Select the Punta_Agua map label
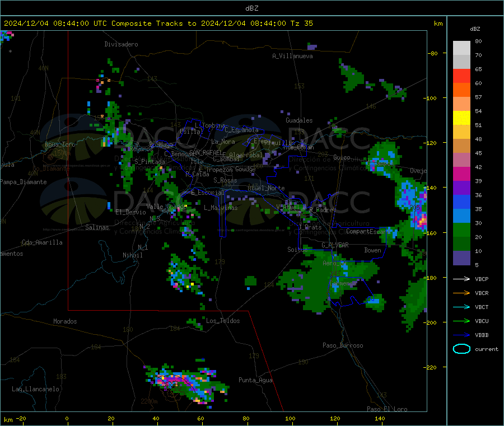Image resolution: width=504 pixels, height=426 pixels. [255, 380]
